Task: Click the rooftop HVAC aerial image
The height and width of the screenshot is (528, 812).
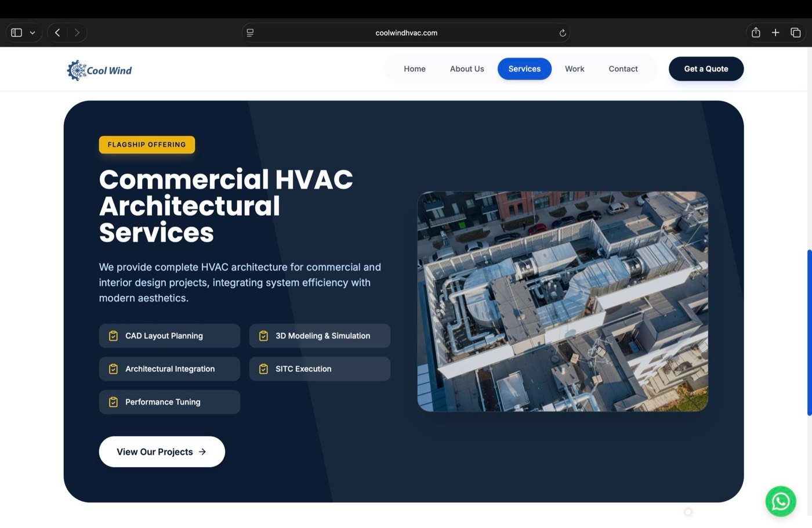Action: pyautogui.click(x=563, y=302)
